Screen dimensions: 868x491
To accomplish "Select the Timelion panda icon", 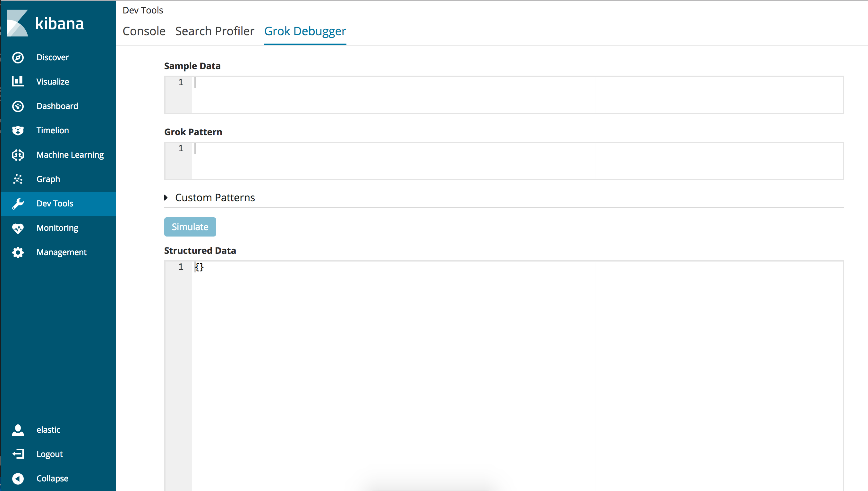I will pos(18,130).
